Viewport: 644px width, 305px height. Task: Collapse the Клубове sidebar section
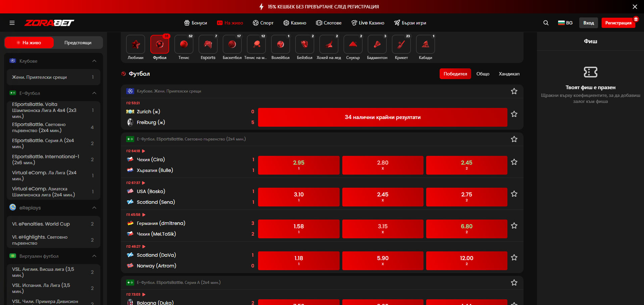pos(94,61)
